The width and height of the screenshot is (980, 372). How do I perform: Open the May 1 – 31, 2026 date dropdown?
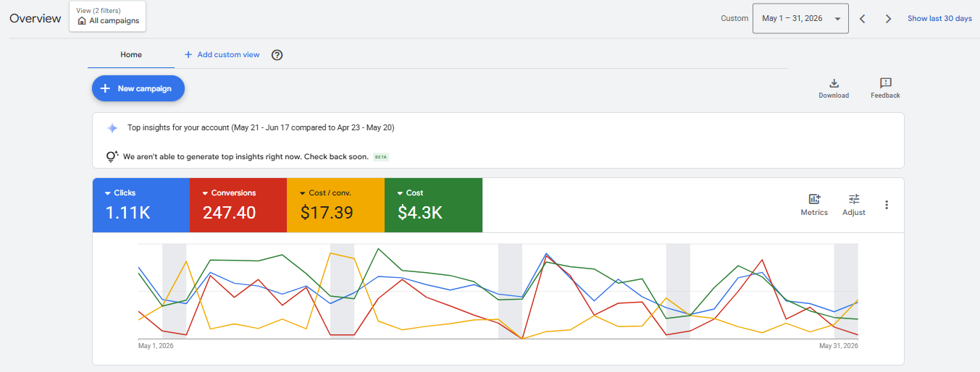[800, 18]
